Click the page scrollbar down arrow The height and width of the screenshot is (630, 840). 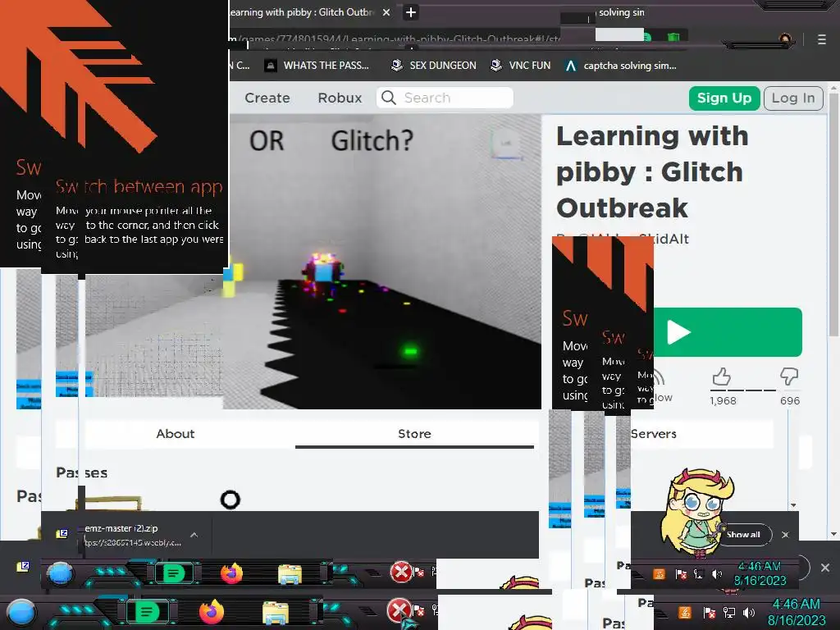(x=833, y=534)
